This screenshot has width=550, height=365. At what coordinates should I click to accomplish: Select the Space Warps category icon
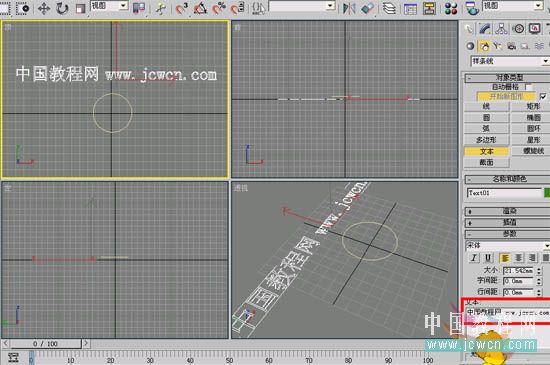click(x=539, y=46)
